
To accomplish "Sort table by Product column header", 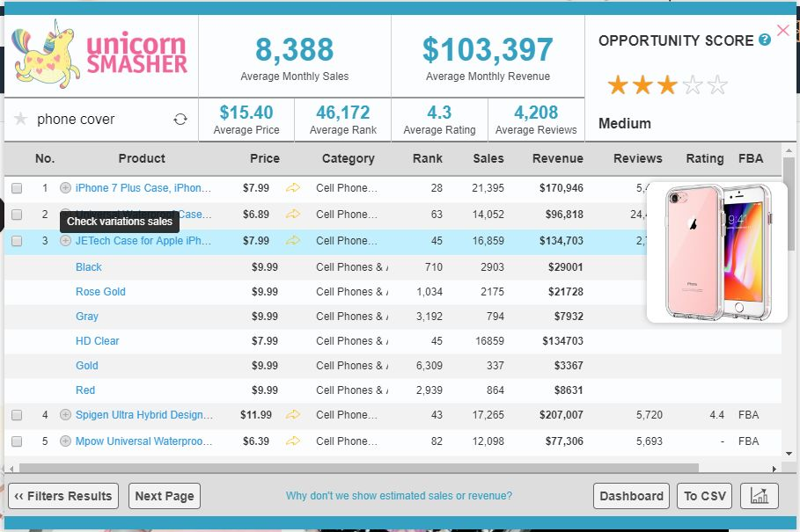I will tap(142, 158).
